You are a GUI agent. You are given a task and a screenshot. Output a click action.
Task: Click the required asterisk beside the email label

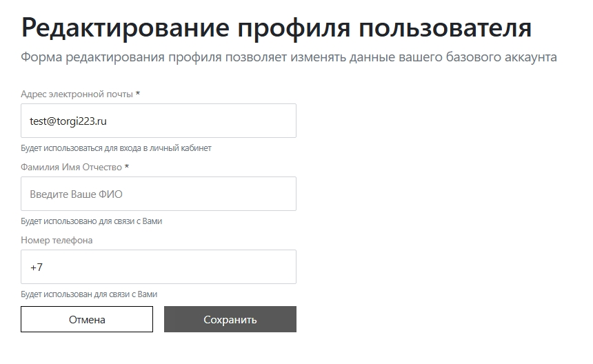coord(138,93)
